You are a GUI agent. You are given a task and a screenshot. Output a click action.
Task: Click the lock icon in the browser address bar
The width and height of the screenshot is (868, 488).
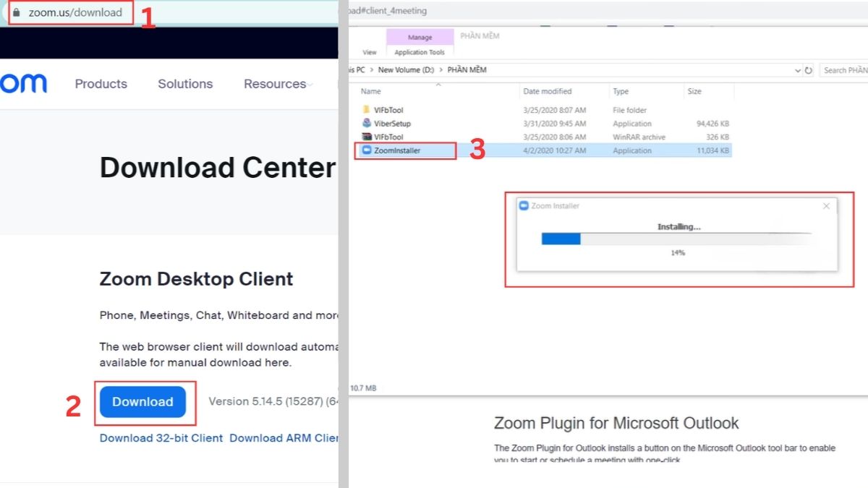(x=16, y=12)
